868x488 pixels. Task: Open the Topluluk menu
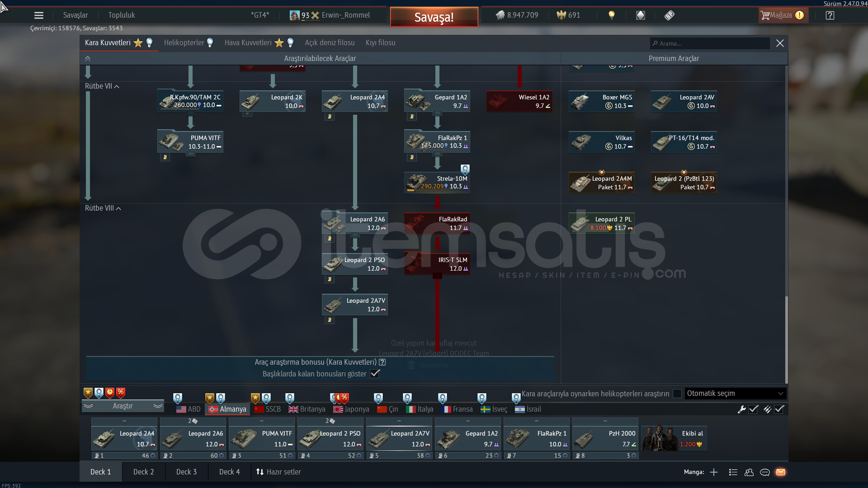coord(122,15)
